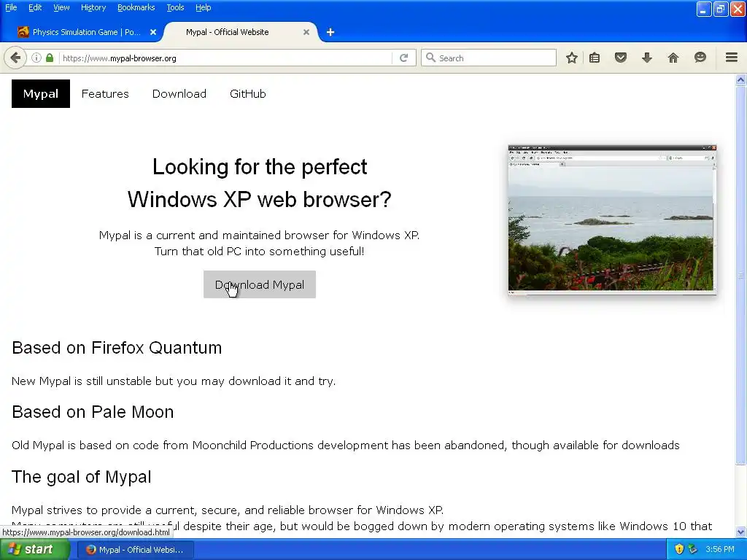Close the Mypal Official Website tab

pyautogui.click(x=306, y=32)
